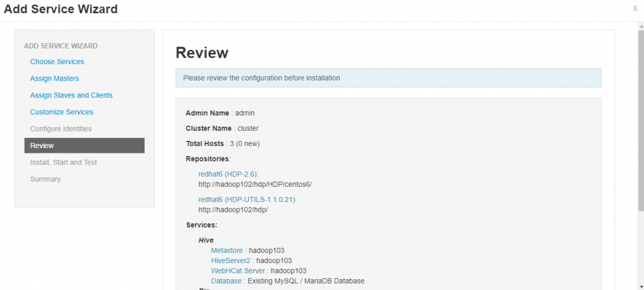Click the http://hadoop102/hdp/ utils URL
The height and width of the screenshot is (290, 644).
tap(233, 209)
